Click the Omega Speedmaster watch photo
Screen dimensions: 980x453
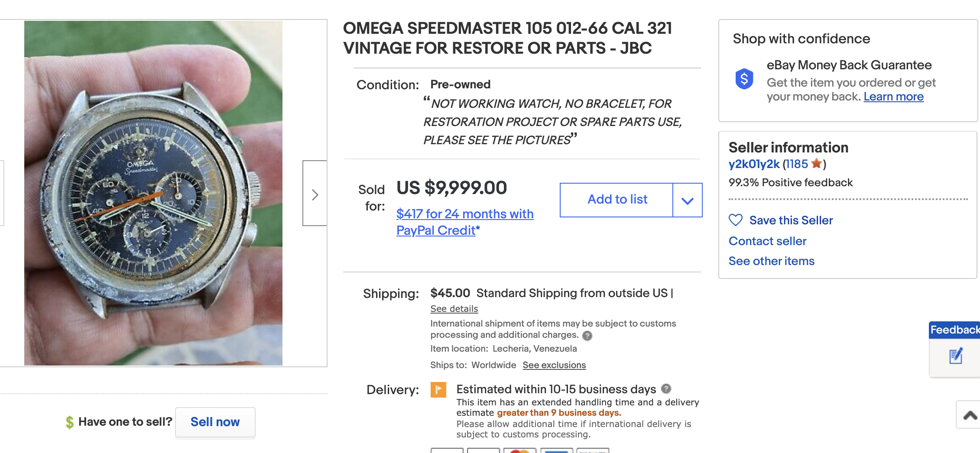coord(153,193)
